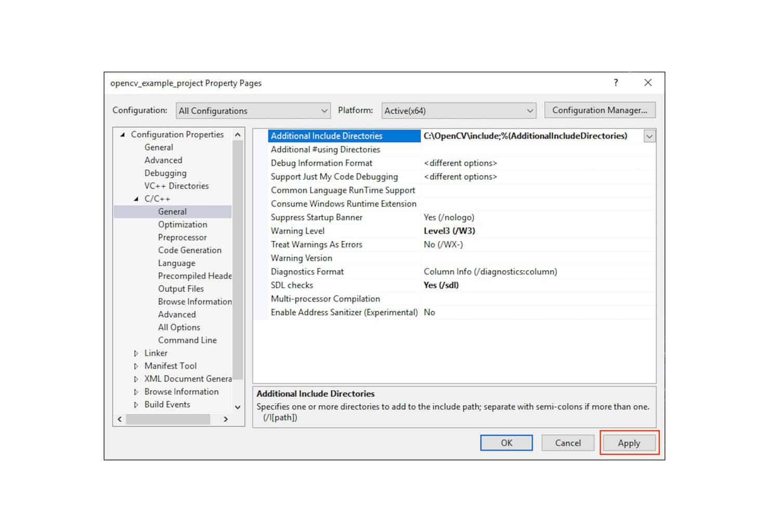Click the tree vertical scrollbar thumb
Screen dimensions: 769x532
[238, 260]
